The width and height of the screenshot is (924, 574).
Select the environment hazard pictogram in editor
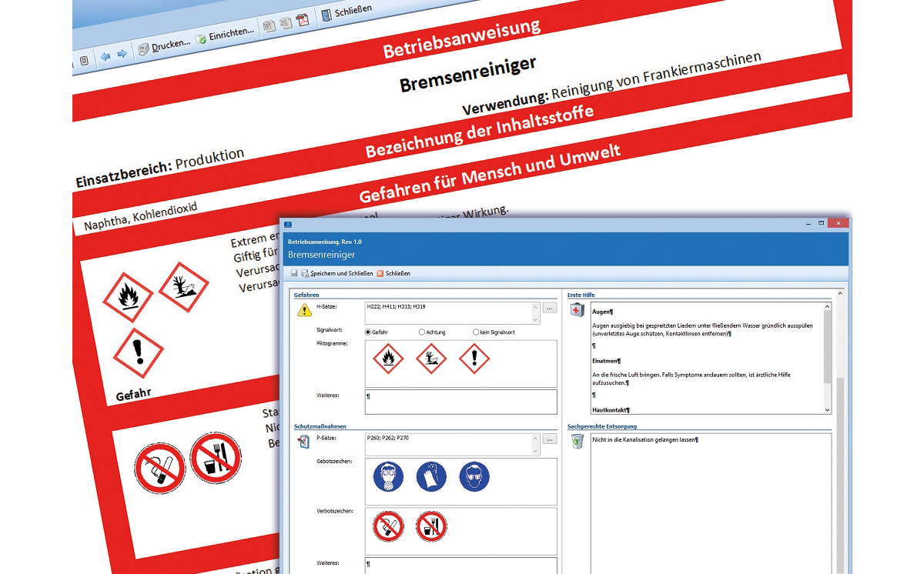(x=431, y=359)
